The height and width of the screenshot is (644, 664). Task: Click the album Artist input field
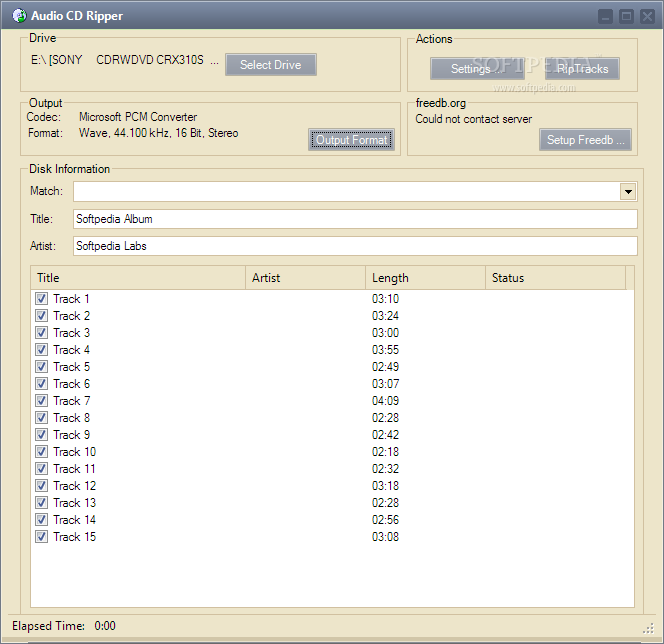pyautogui.click(x=355, y=246)
